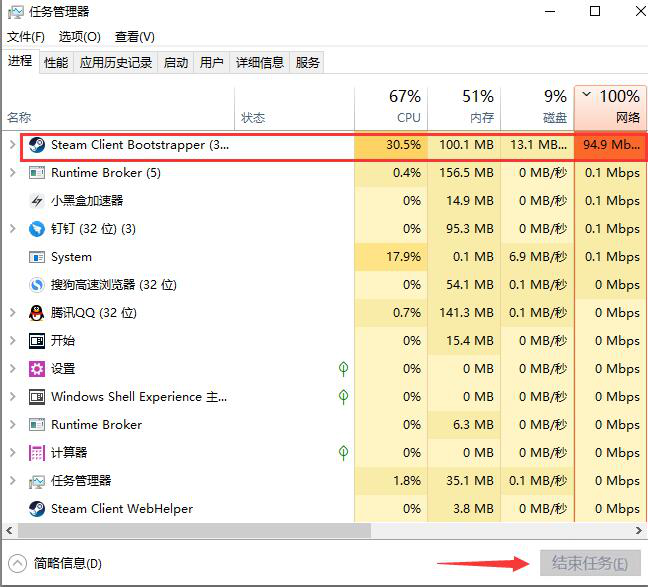Click the 17.9% CPU value for System
This screenshot has height=587, width=648.
pyautogui.click(x=403, y=257)
